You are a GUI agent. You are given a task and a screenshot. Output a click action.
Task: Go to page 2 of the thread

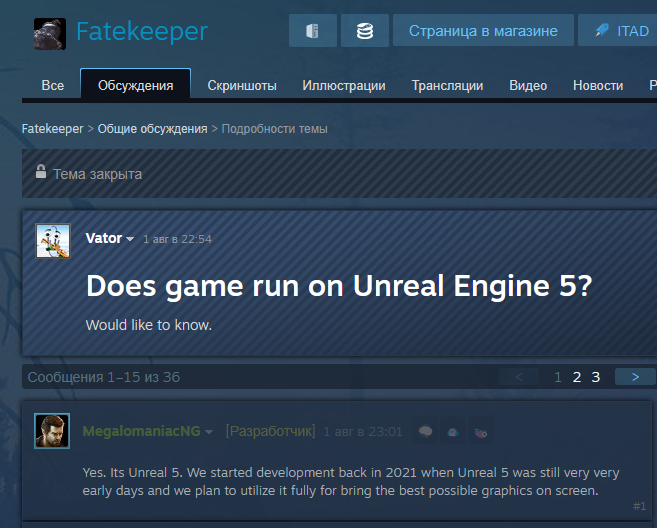click(x=577, y=377)
